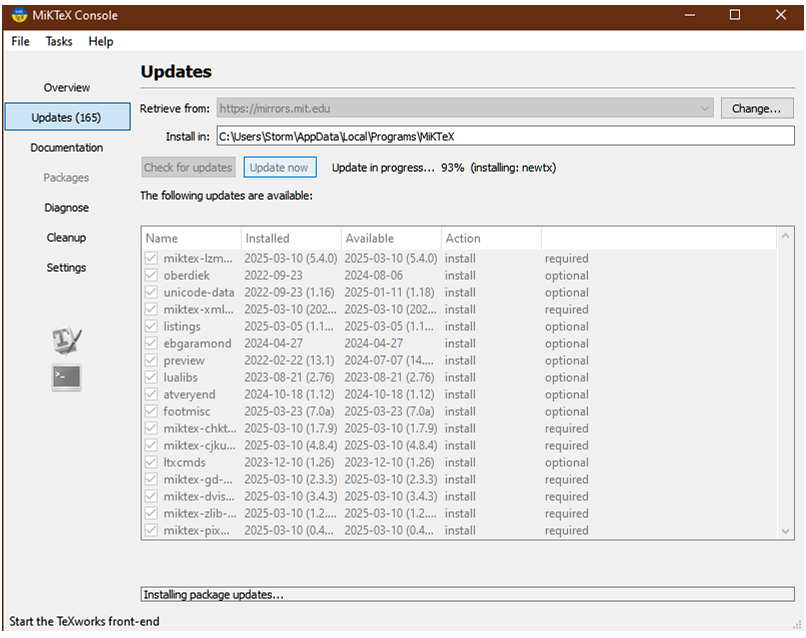This screenshot has width=806, height=638.
Task: Expand the Retrieve from mirror dropdown
Action: click(704, 108)
